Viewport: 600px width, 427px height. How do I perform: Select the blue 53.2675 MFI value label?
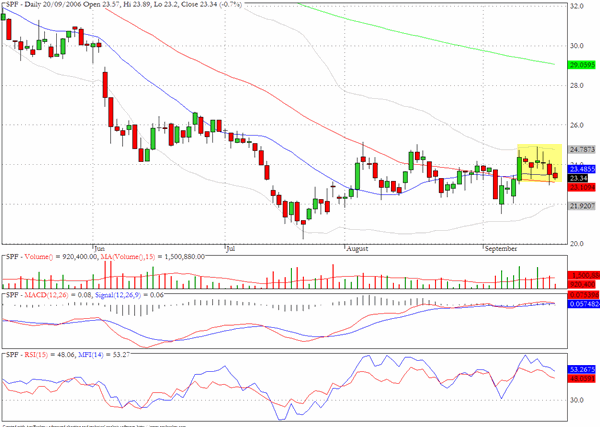coord(582,369)
